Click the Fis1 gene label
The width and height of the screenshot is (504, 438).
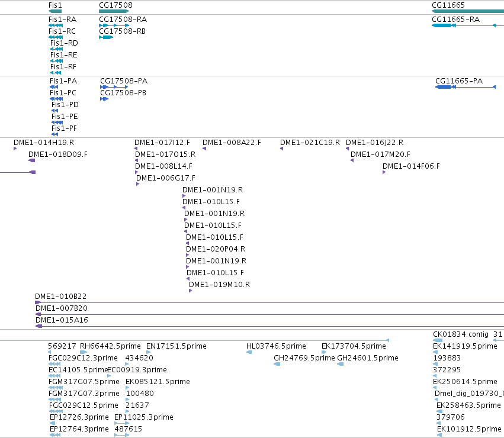click(x=55, y=5)
